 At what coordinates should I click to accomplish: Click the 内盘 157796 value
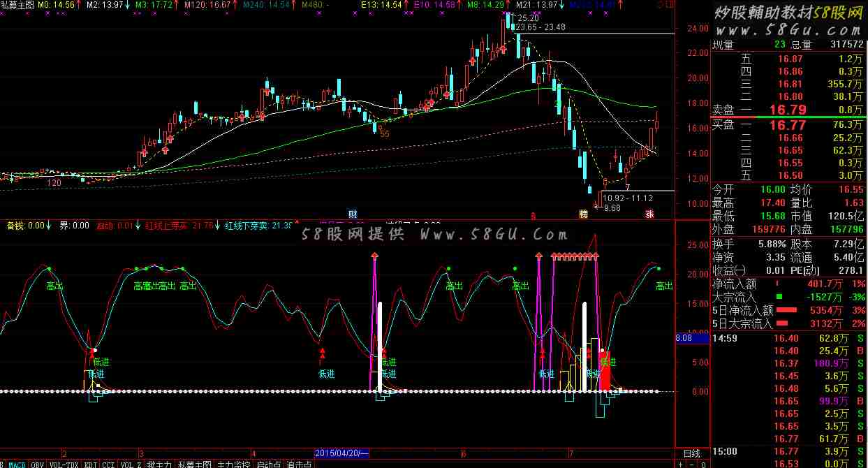point(846,229)
